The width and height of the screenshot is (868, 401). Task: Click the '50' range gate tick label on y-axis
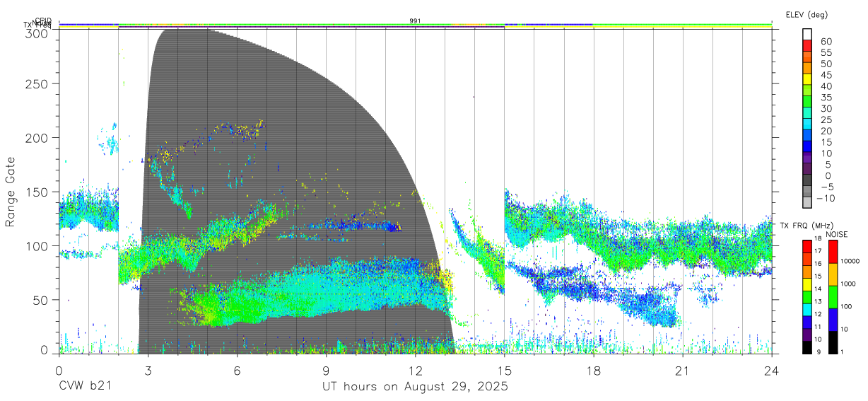pos(41,299)
